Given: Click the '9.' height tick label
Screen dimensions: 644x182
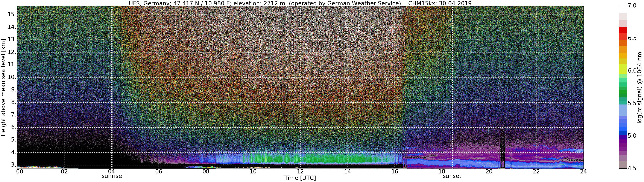Looking at the screenshot, I should pyautogui.click(x=13, y=90).
